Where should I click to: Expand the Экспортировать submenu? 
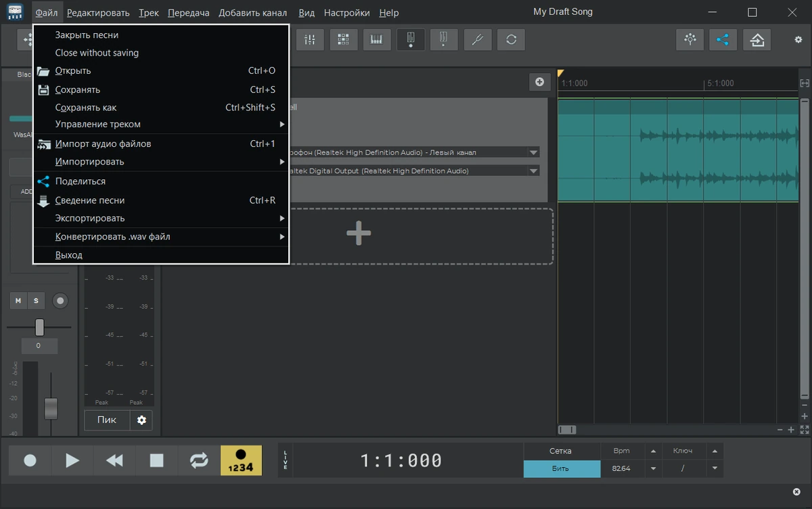click(x=161, y=219)
